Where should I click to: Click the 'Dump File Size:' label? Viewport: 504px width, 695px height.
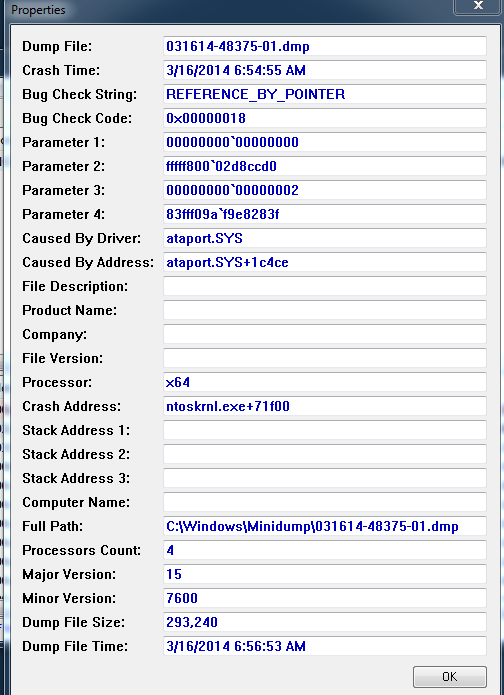pos(74,622)
